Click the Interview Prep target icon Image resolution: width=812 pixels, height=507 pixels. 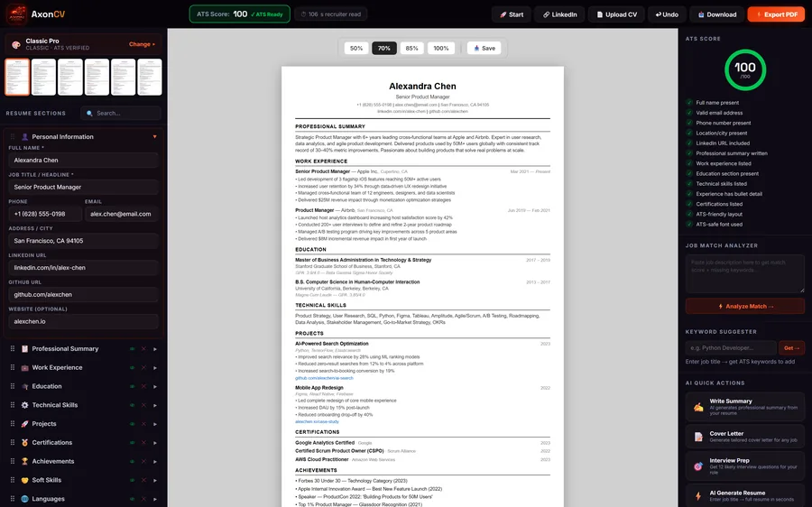(698, 466)
